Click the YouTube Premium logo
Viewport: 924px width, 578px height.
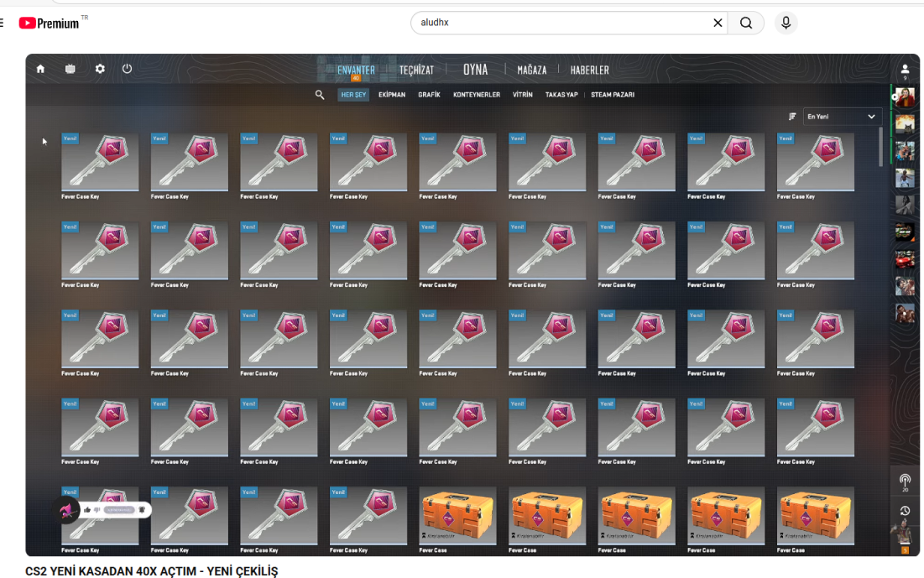point(50,23)
